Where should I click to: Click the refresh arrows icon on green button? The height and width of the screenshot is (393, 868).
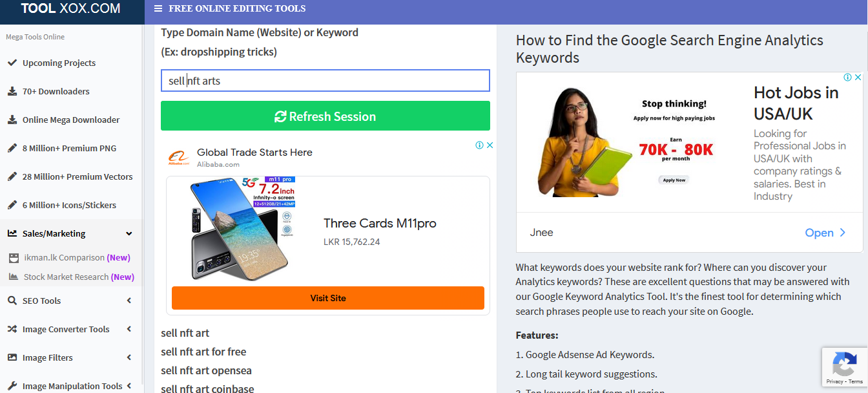coord(280,116)
